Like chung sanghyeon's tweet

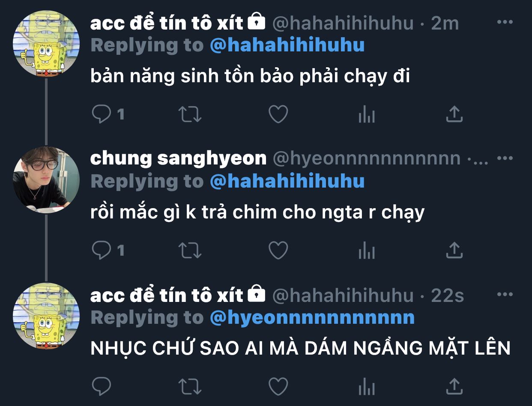(x=278, y=251)
